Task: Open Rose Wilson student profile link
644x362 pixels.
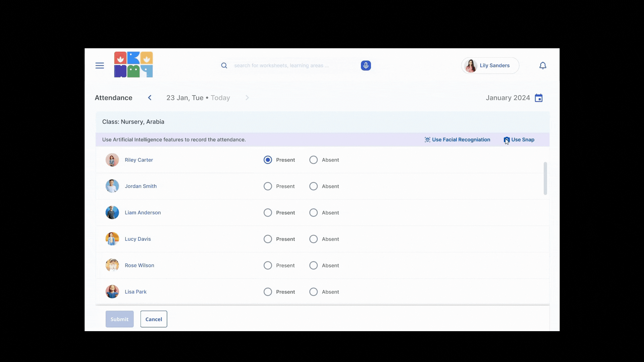Action: (139, 265)
